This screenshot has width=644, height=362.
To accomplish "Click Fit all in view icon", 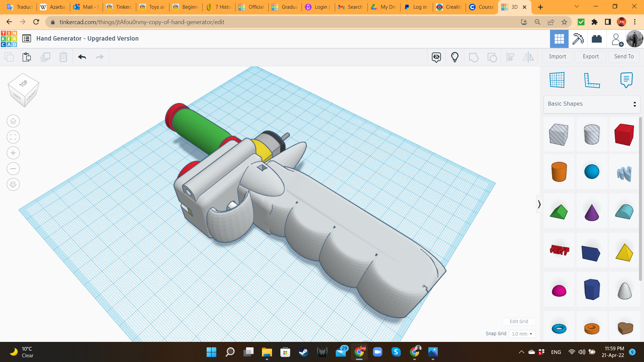I will point(13,137).
